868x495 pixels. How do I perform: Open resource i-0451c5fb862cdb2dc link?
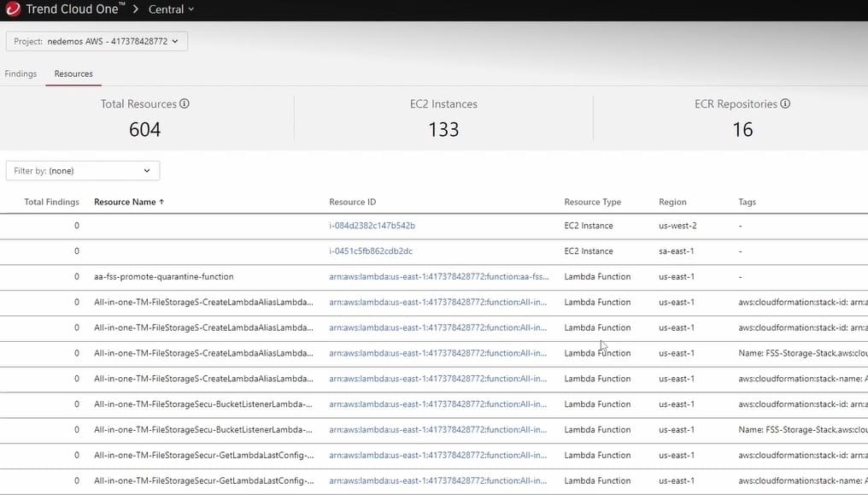point(371,251)
